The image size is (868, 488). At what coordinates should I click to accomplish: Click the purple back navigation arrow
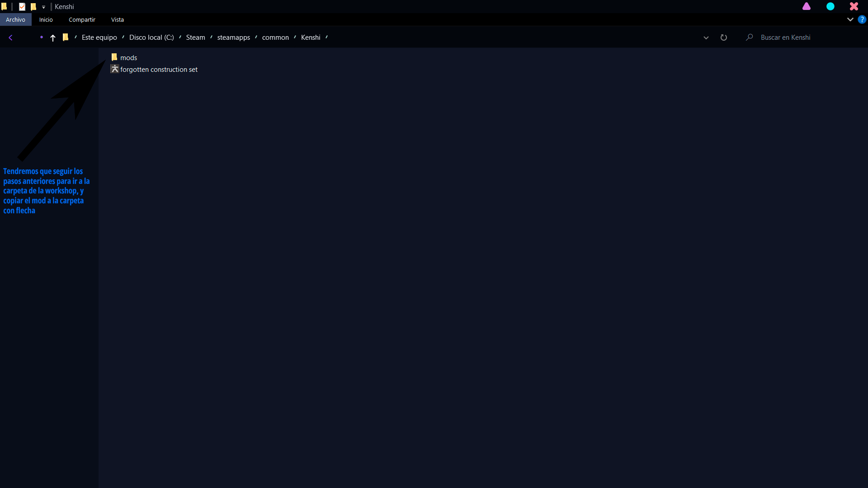coord(10,38)
